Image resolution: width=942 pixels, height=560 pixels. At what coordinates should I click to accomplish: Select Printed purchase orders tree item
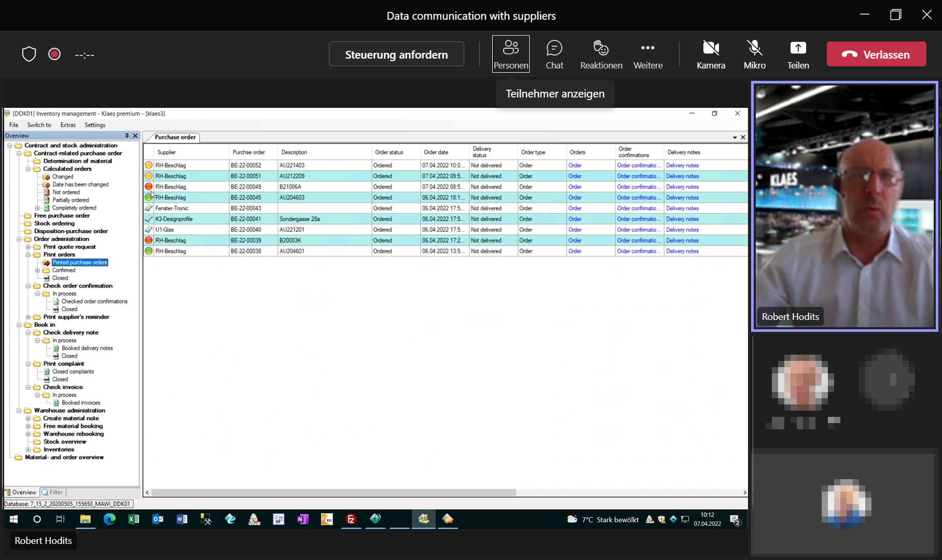80,262
